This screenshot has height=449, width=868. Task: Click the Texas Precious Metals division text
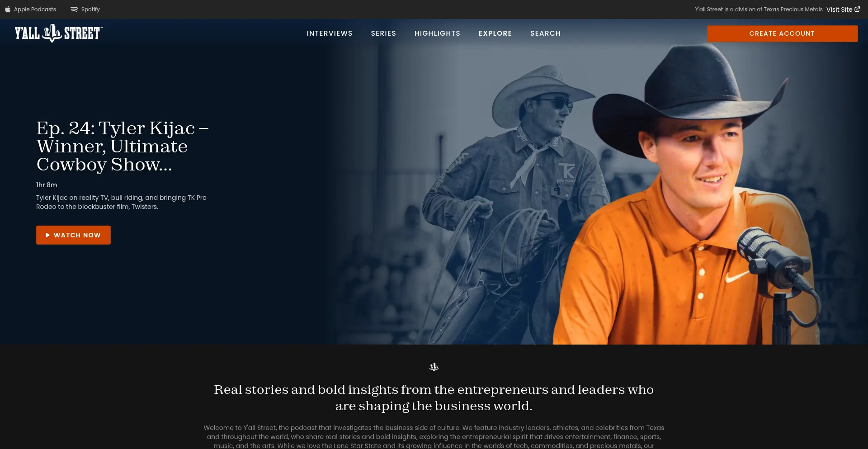pyautogui.click(x=759, y=9)
